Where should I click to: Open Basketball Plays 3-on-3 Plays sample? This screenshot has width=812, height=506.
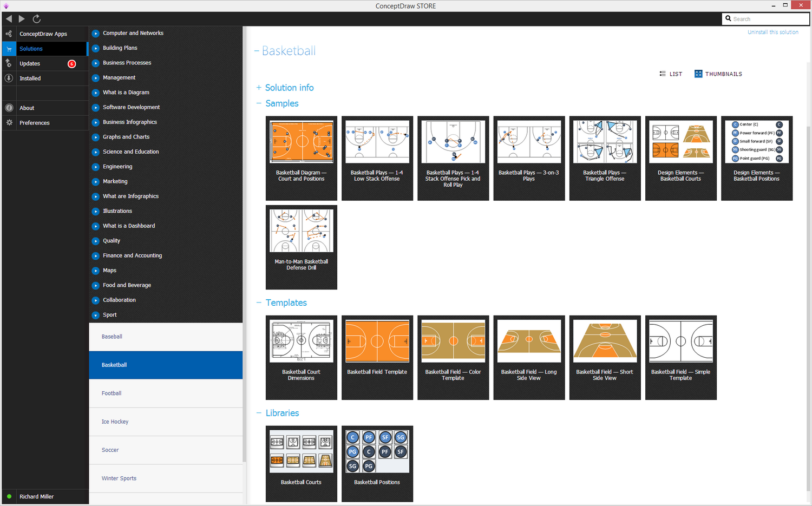click(529, 158)
